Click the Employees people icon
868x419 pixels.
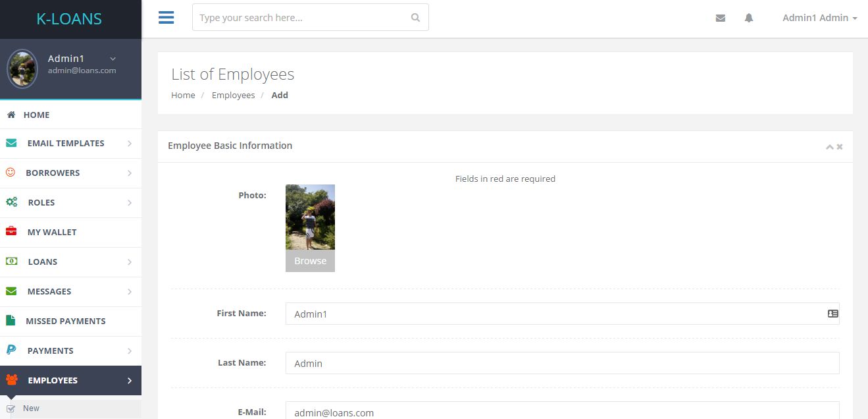coord(12,380)
